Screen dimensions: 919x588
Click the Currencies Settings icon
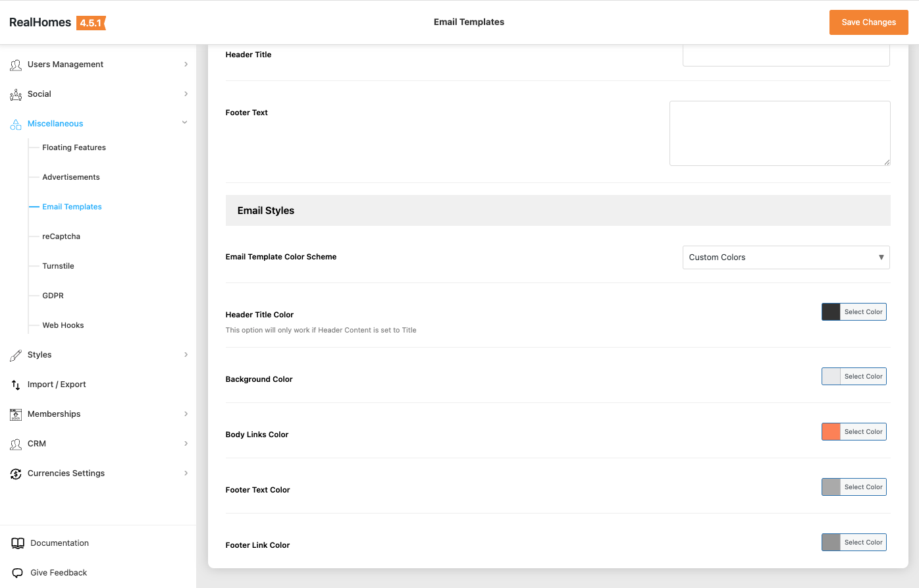tap(16, 474)
